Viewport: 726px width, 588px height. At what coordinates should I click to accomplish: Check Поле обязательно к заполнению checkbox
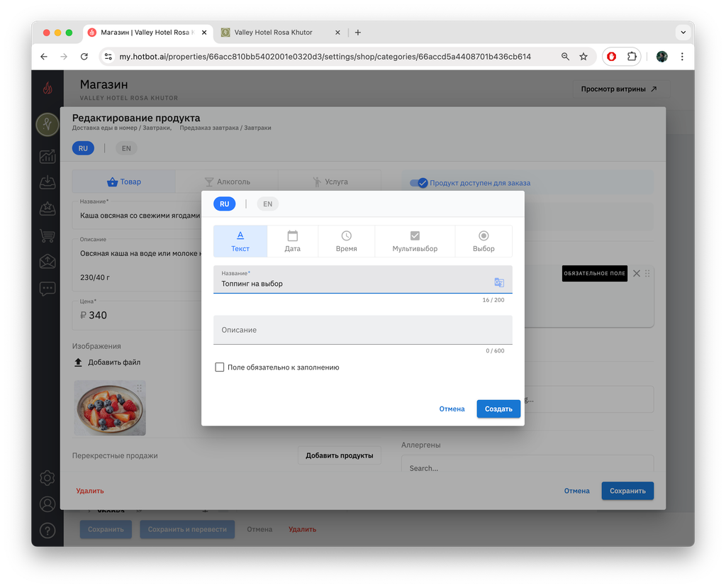point(220,367)
